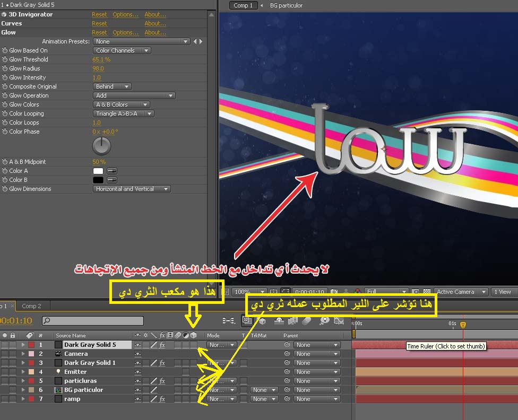Click the Color B eyedropper

(112, 180)
